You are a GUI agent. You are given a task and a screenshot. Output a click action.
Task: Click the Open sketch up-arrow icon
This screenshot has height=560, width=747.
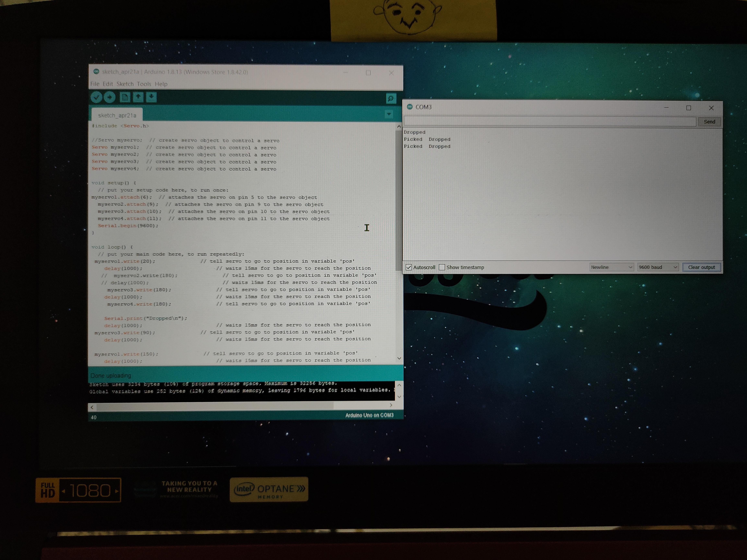click(138, 98)
